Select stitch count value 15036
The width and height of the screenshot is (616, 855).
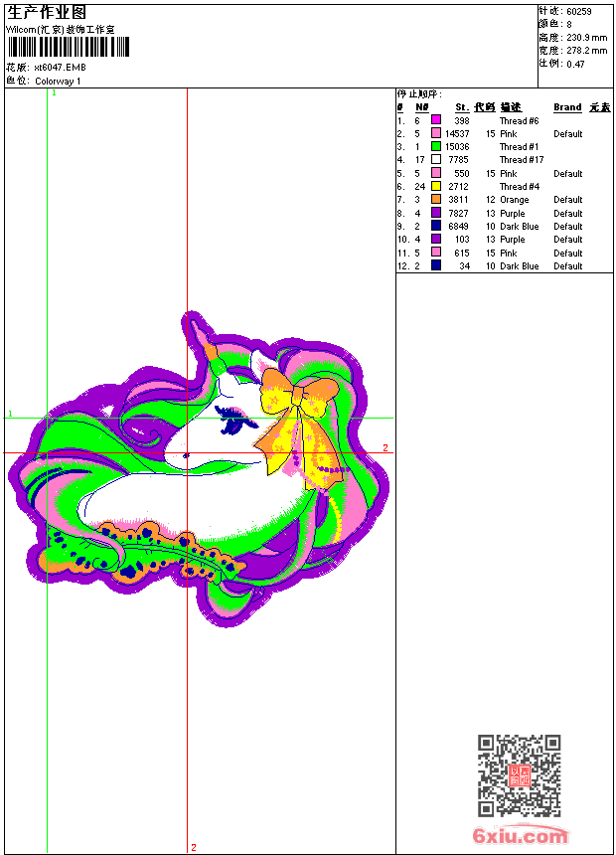[x=457, y=147]
